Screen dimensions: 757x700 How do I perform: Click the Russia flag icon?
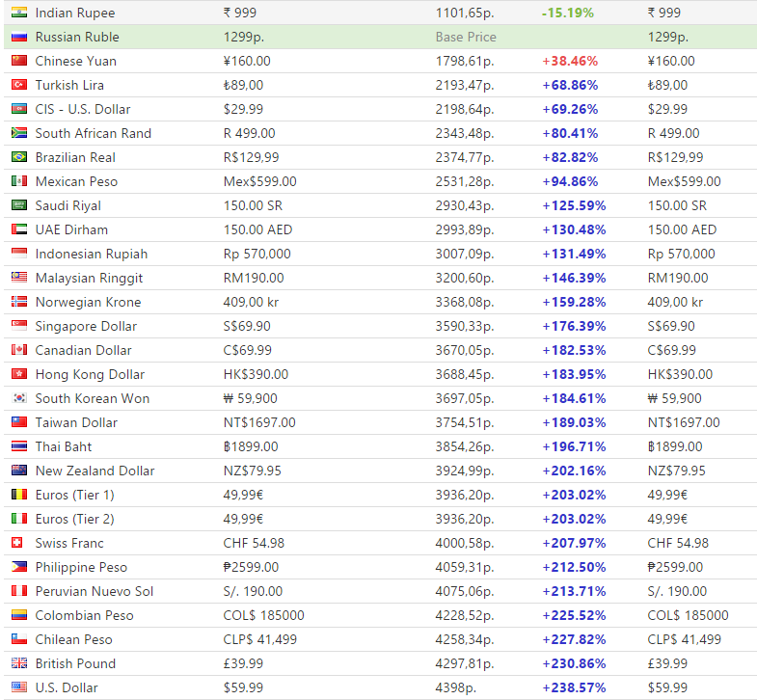(x=18, y=37)
